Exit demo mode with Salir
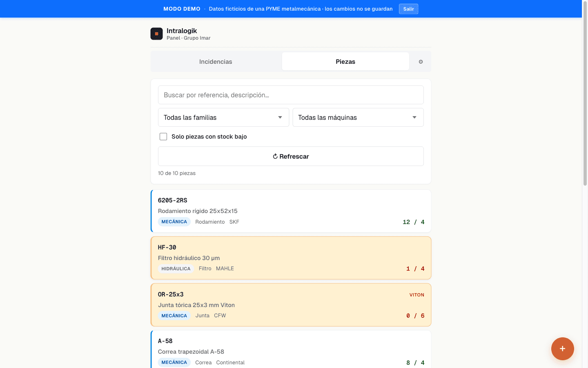588x368 pixels. 408,9
